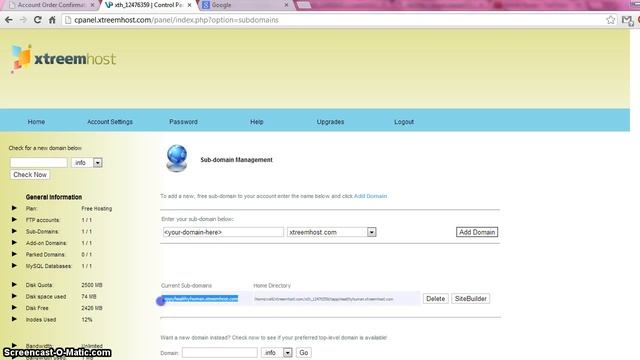Click the arrow bullet beside Disk Free
This screenshot has height=360, width=640.
14,307
